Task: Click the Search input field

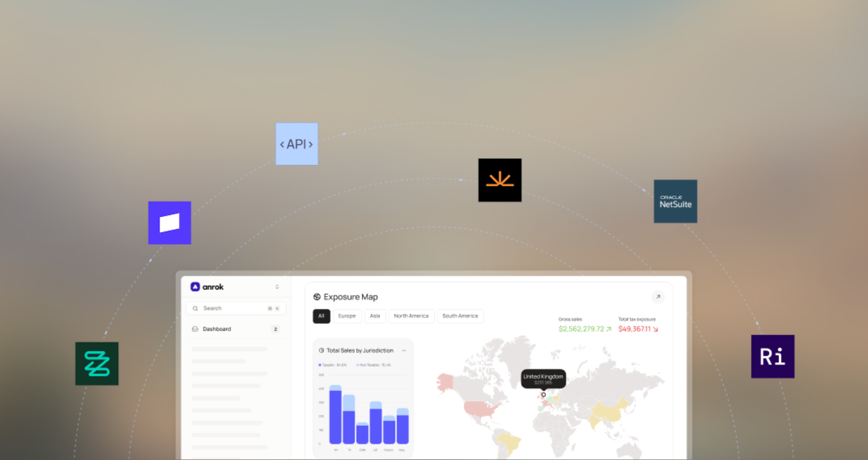Action: (x=236, y=308)
